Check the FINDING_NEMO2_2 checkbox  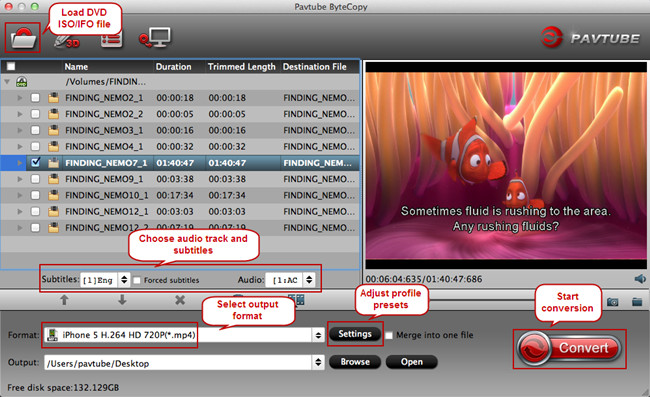(x=35, y=114)
